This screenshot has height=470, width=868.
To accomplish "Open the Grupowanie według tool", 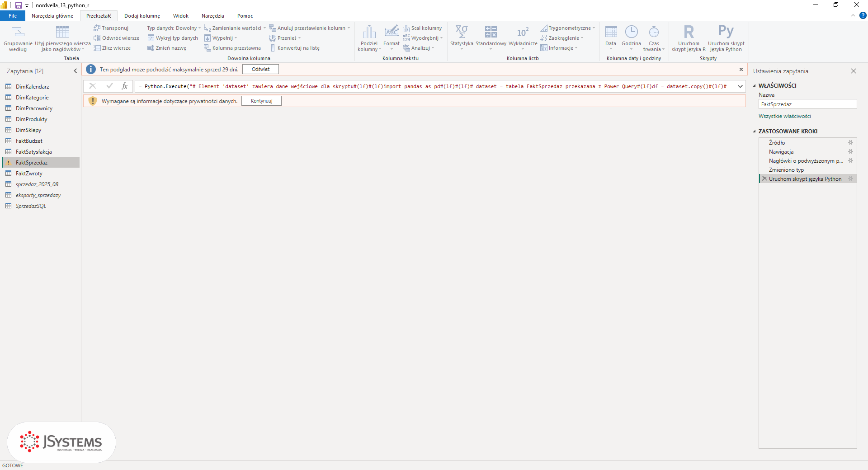I will (18, 38).
